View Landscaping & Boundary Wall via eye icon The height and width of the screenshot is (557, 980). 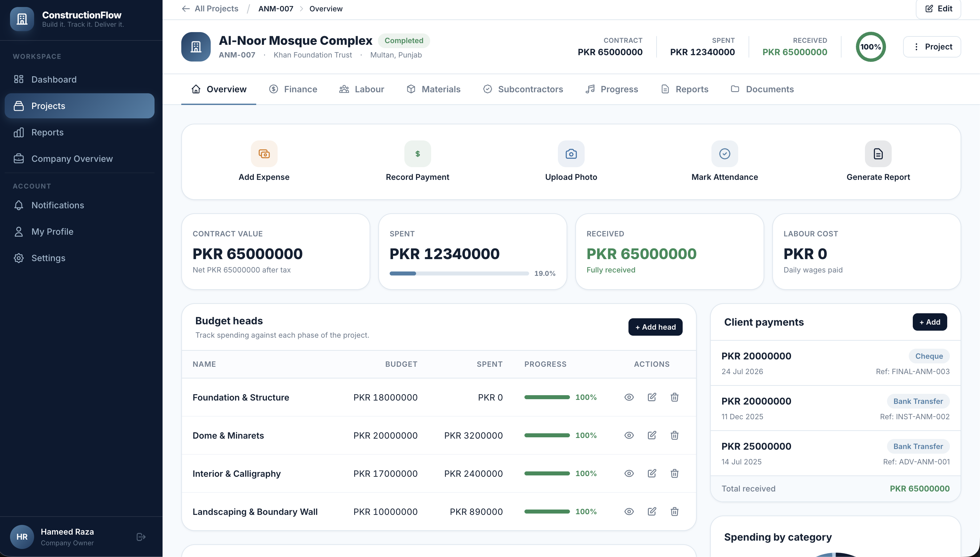tap(629, 512)
